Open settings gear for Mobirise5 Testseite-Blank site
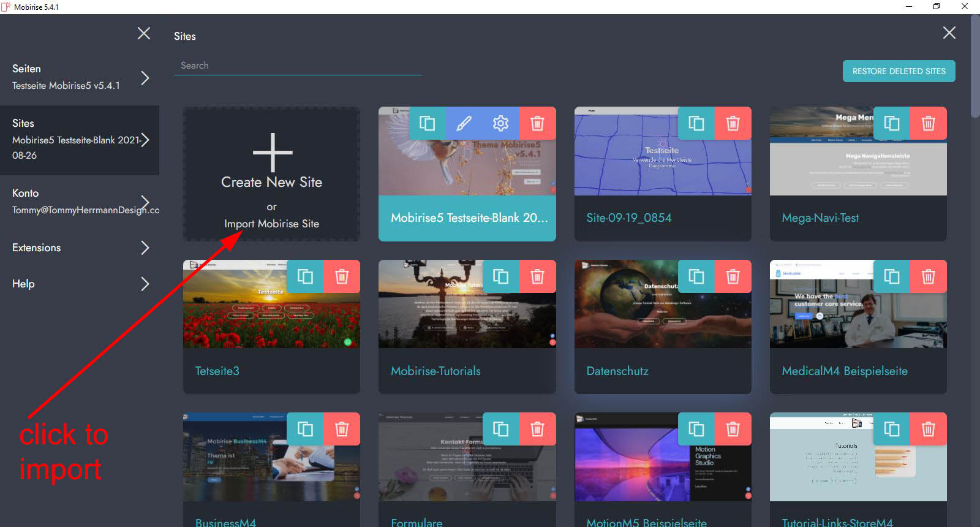 500,123
